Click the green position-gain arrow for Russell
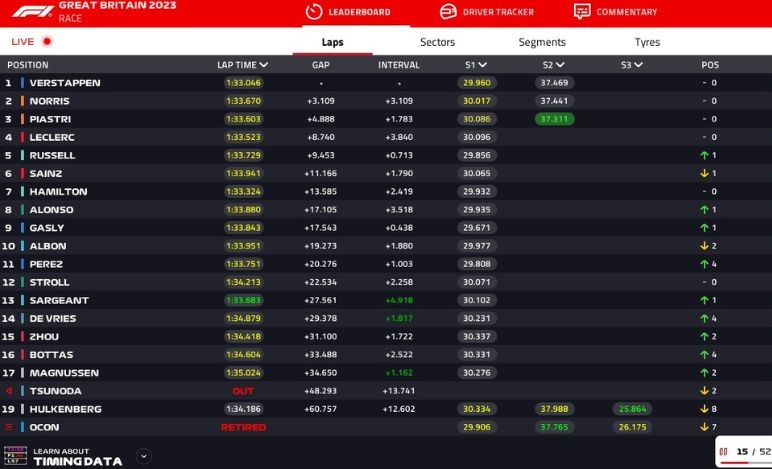Viewport: 772px width, 469px height. 703,155
